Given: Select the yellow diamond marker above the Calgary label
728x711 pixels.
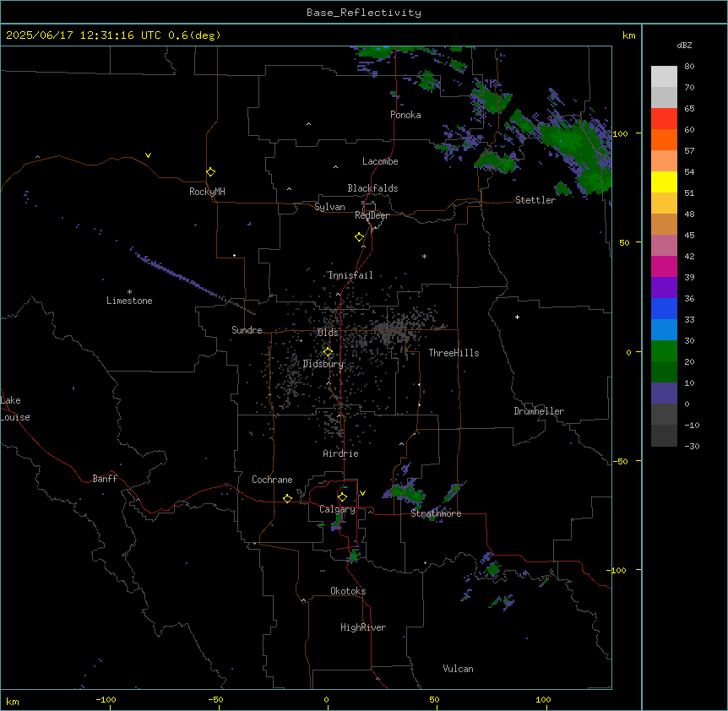Looking at the screenshot, I should click(x=342, y=497).
